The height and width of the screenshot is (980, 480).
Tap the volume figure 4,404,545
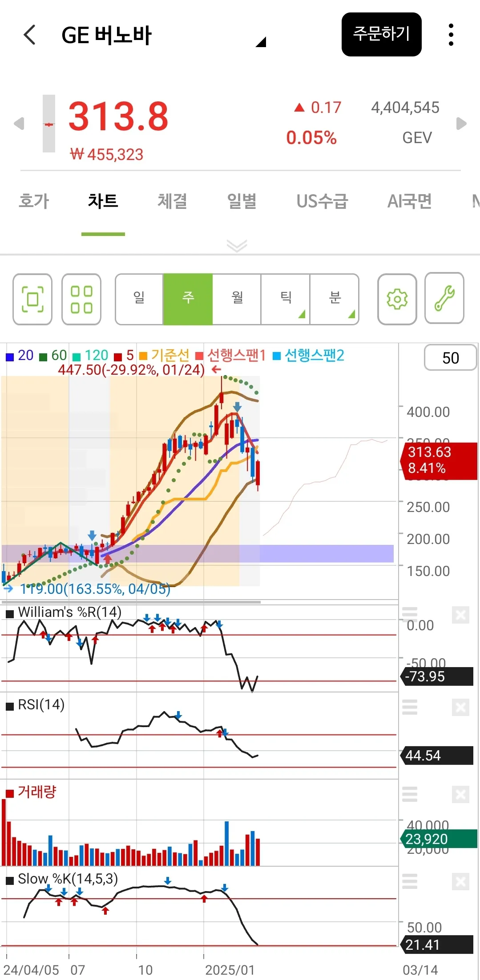[x=405, y=108]
